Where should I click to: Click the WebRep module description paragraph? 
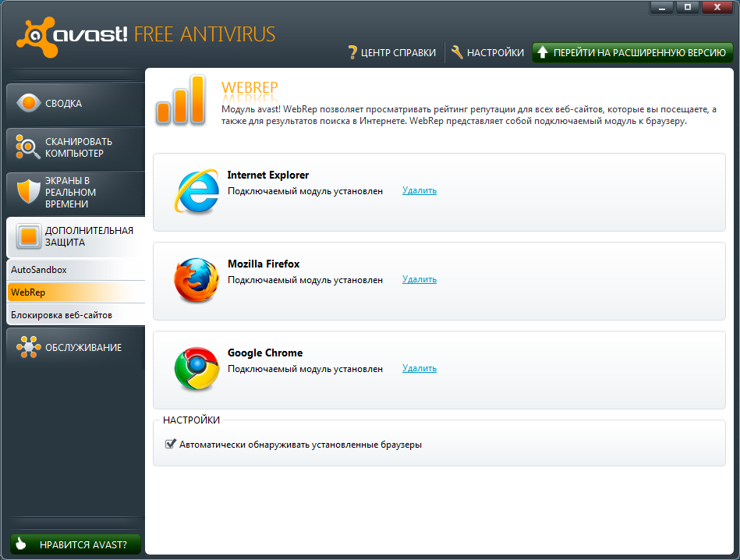coord(469,115)
